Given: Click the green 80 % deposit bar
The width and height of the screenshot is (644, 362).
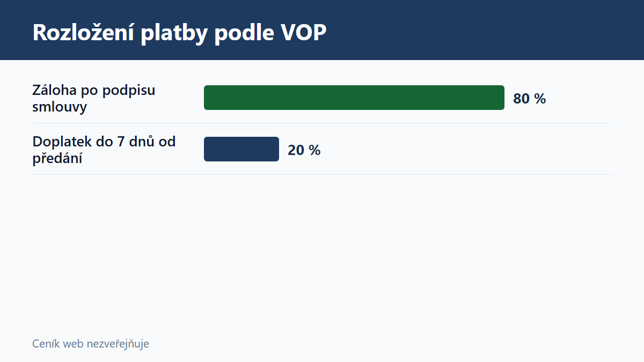Looking at the screenshot, I should (354, 98).
